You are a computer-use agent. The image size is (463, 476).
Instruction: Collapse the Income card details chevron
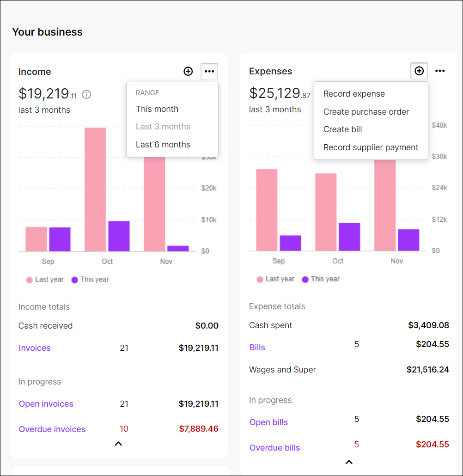(118, 444)
